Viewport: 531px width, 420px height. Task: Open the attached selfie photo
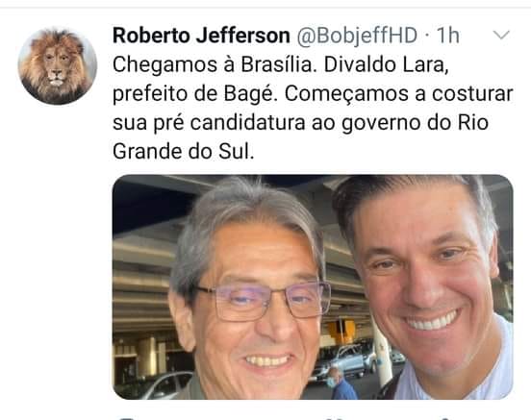[313, 287]
